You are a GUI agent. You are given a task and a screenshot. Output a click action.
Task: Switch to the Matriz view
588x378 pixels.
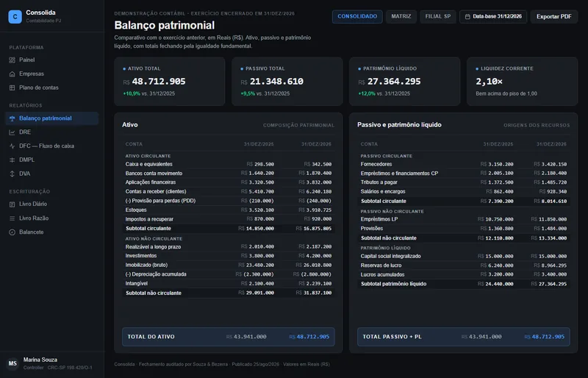[x=401, y=16]
